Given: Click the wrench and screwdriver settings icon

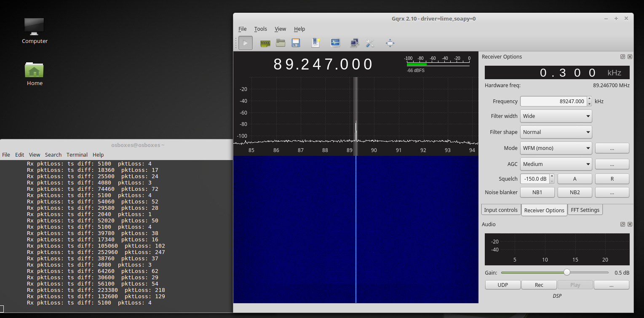Looking at the screenshot, I should [x=370, y=43].
